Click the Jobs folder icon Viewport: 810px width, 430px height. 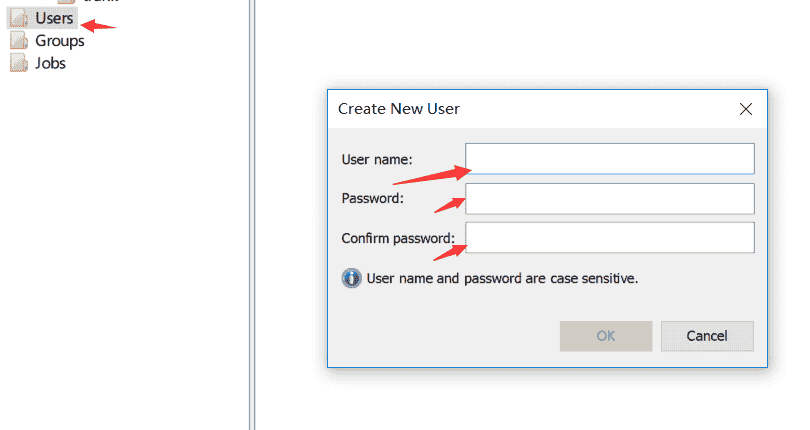pos(19,63)
